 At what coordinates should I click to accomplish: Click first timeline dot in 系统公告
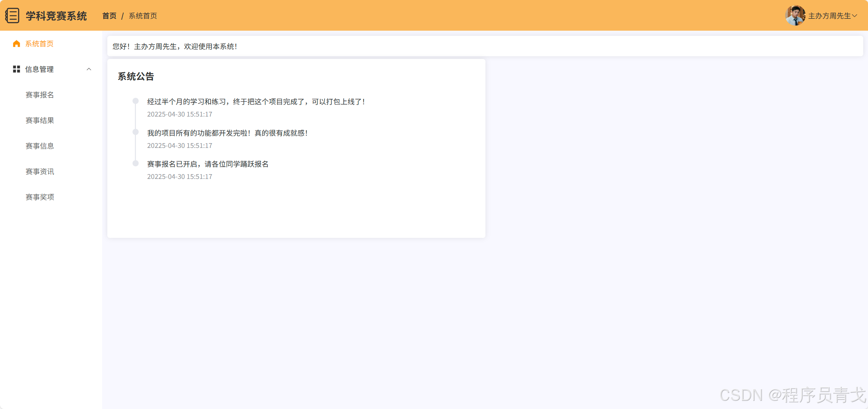[136, 101]
